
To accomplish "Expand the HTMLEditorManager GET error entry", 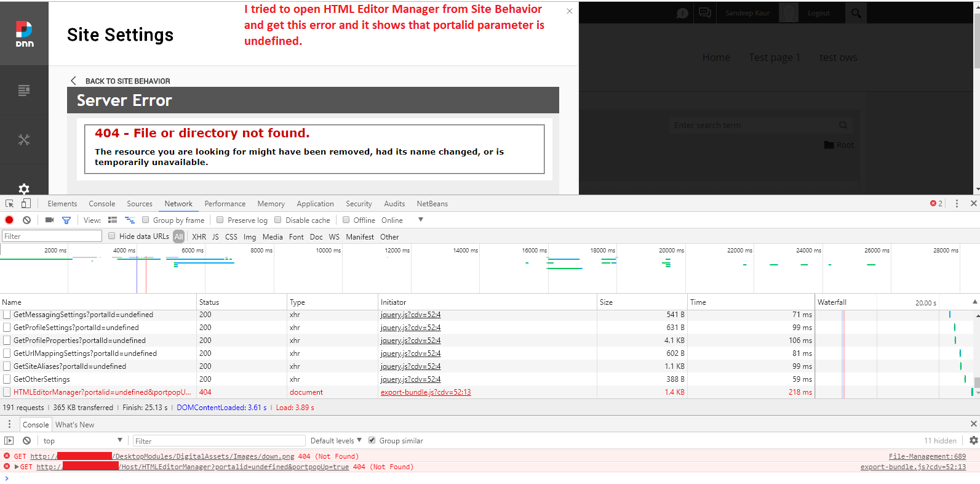I will [x=17, y=467].
